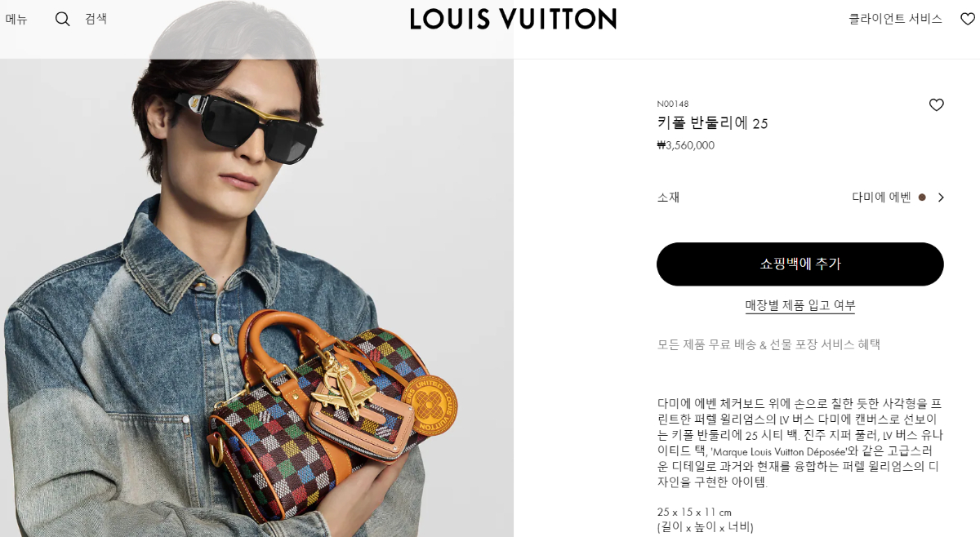Click the 25 x 15 x 11 cm dimensions text
The height and width of the screenshot is (537, 980).
(694, 512)
